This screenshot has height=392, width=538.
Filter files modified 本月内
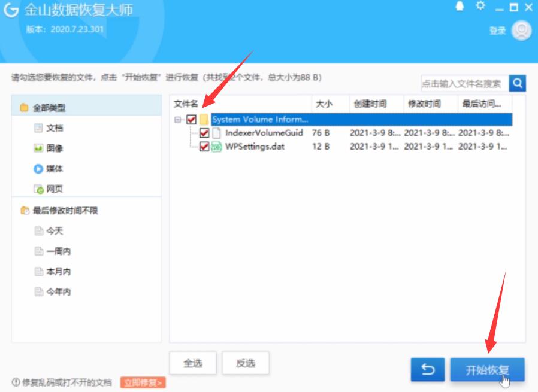[x=59, y=271]
